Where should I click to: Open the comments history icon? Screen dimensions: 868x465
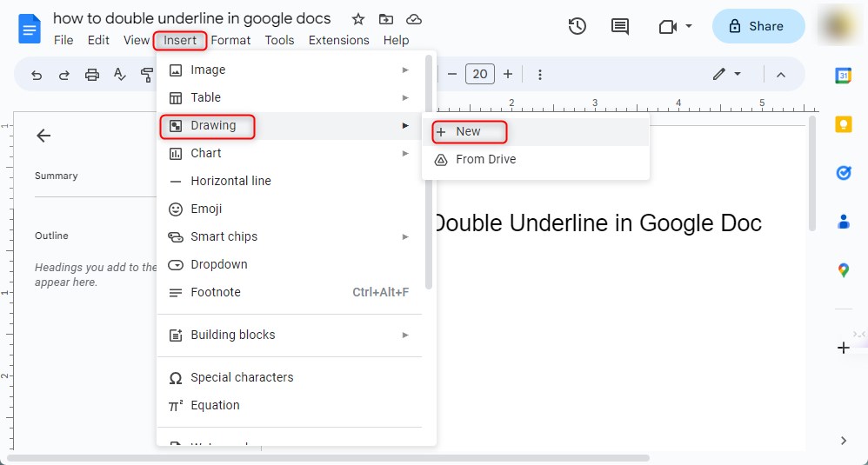pos(619,26)
